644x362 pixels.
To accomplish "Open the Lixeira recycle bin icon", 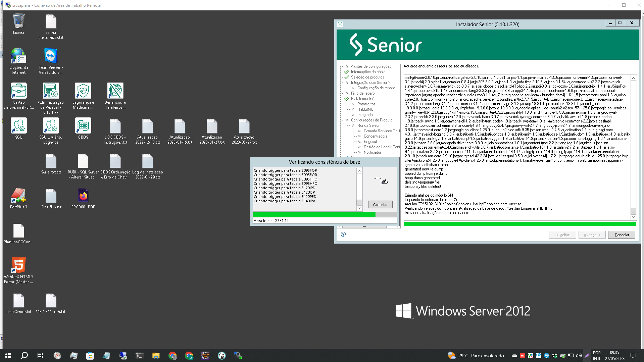I will tap(18, 23).
